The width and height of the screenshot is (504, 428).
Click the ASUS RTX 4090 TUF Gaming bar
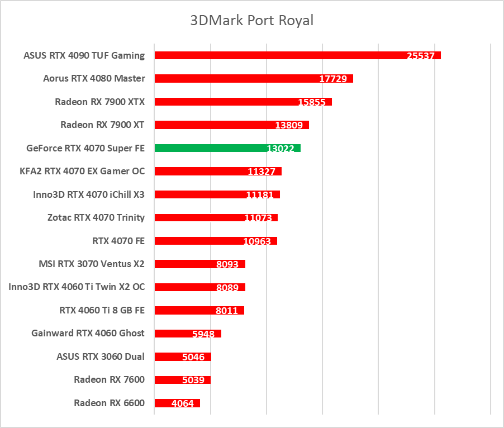[279, 55]
